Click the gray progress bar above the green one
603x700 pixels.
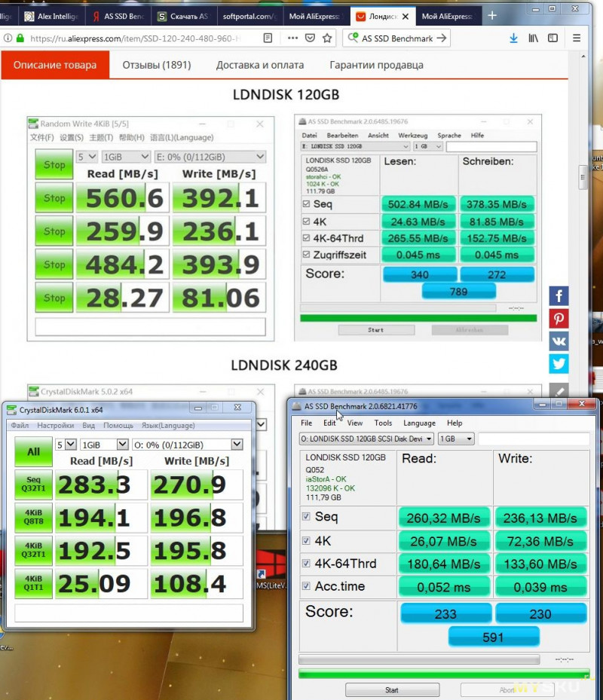click(x=419, y=659)
